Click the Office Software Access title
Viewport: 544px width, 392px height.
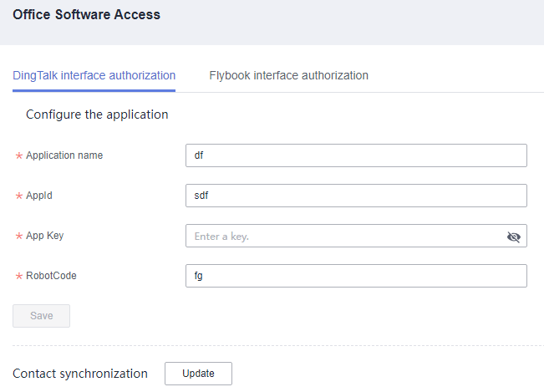pos(87,14)
